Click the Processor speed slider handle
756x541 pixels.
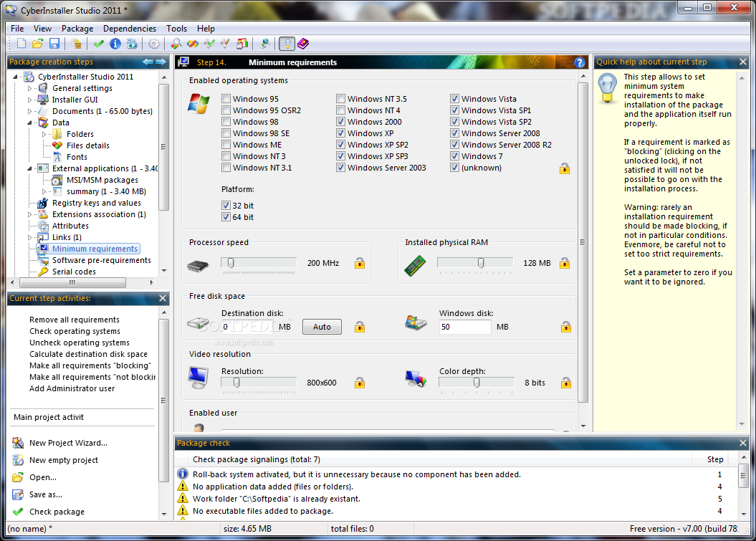(231, 262)
